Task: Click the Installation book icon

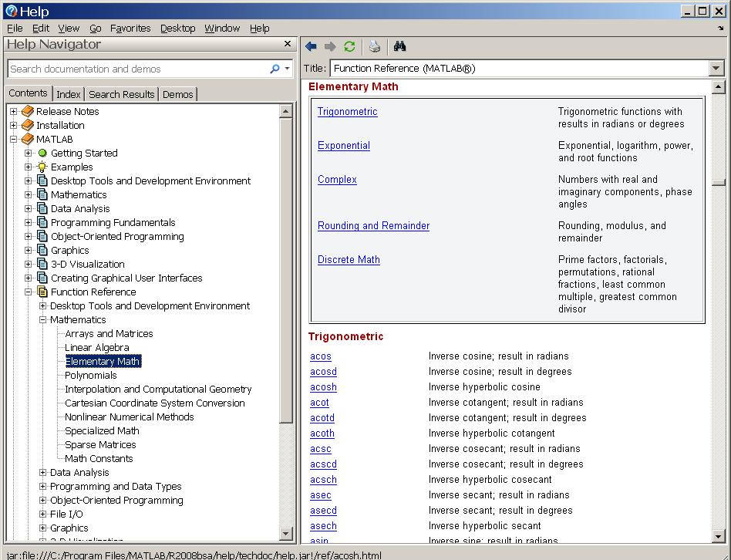Action: (x=28, y=125)
